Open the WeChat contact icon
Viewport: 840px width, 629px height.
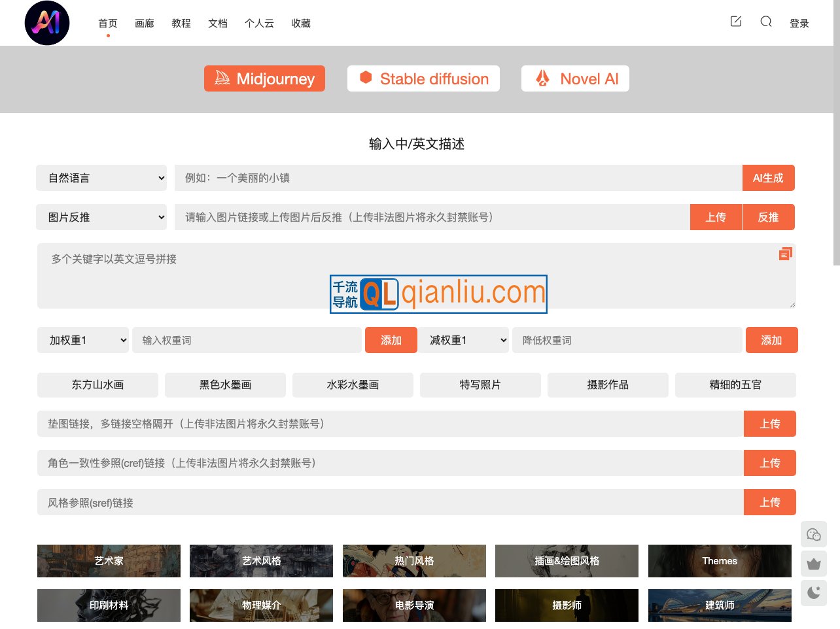tap(814, 535)
